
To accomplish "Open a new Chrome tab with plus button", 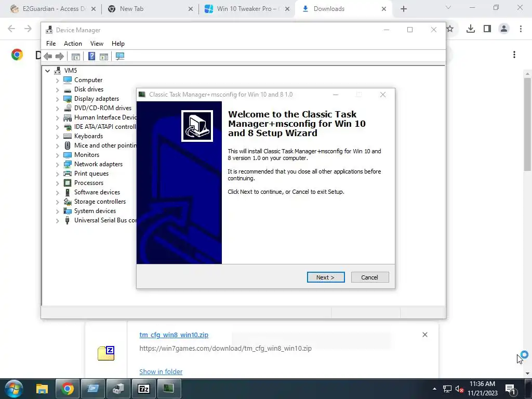I will click(403, 9).
